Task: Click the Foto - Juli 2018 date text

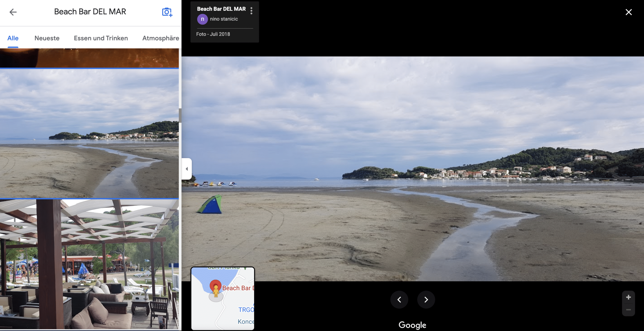Action: point(213,34)
